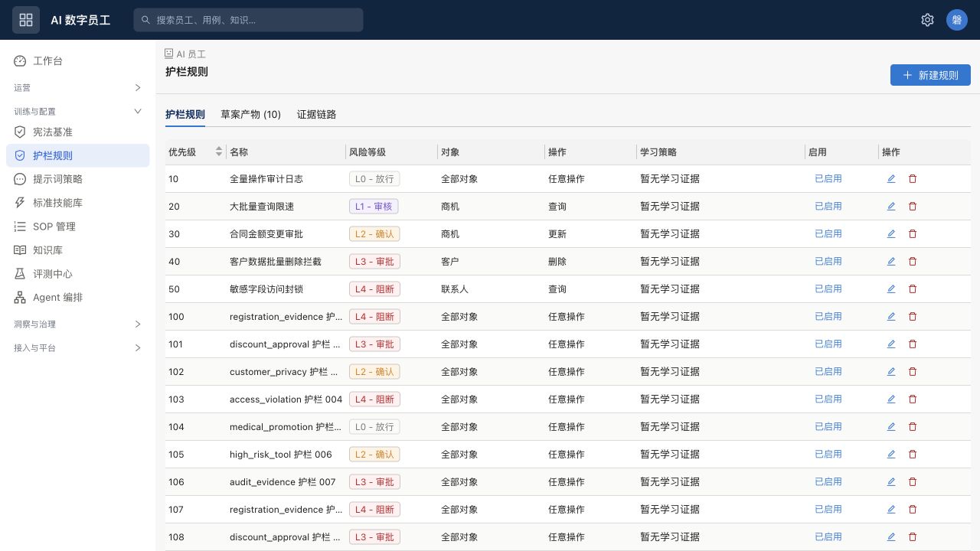Delete the 大批量查询限速 rule
Image resolution: width=980 pixels, height=551 pixels.
click(x=913, y=207)
